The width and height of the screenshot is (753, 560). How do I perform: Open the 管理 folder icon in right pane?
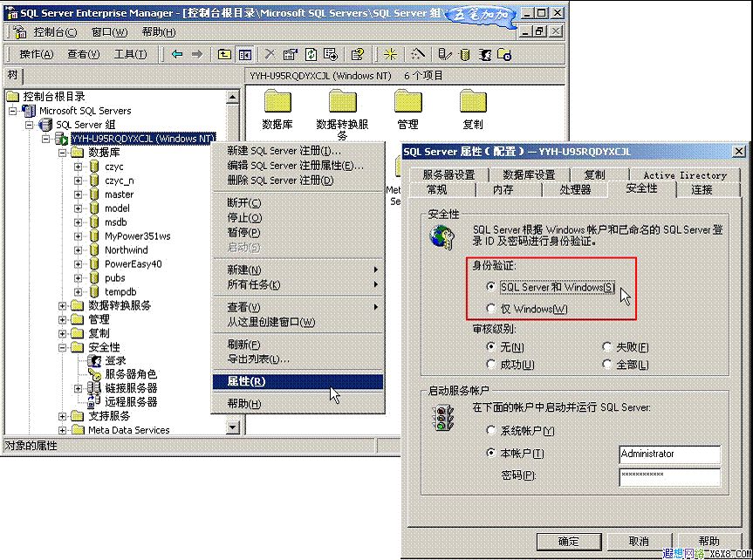pyautogui.click(x=407, y=102)
